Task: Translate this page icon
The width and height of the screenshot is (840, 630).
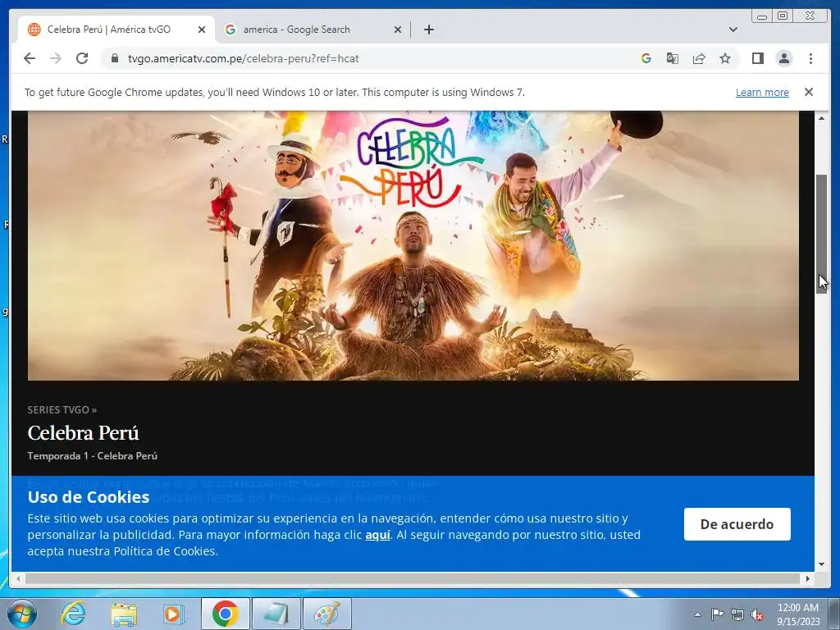Action: (673, 58)
